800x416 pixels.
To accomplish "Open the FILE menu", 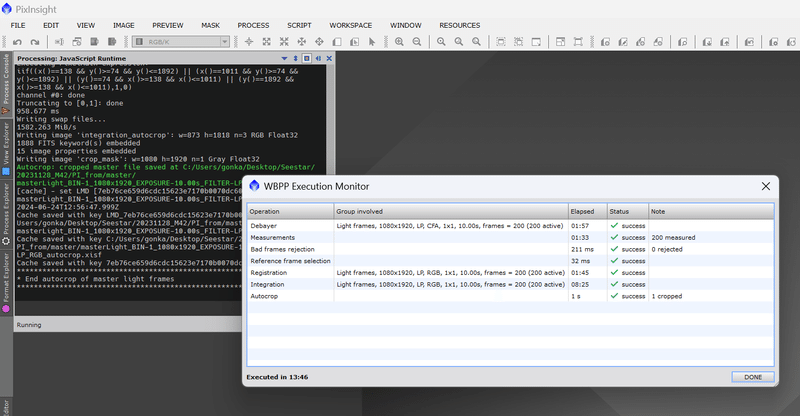I will pyautogui.click(x=18, y=25).
